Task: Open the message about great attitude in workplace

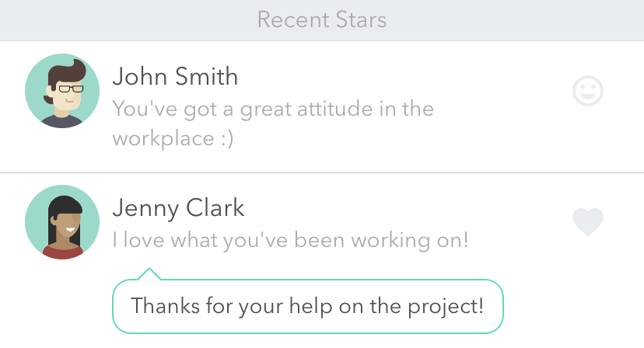Action: (273, 123)
